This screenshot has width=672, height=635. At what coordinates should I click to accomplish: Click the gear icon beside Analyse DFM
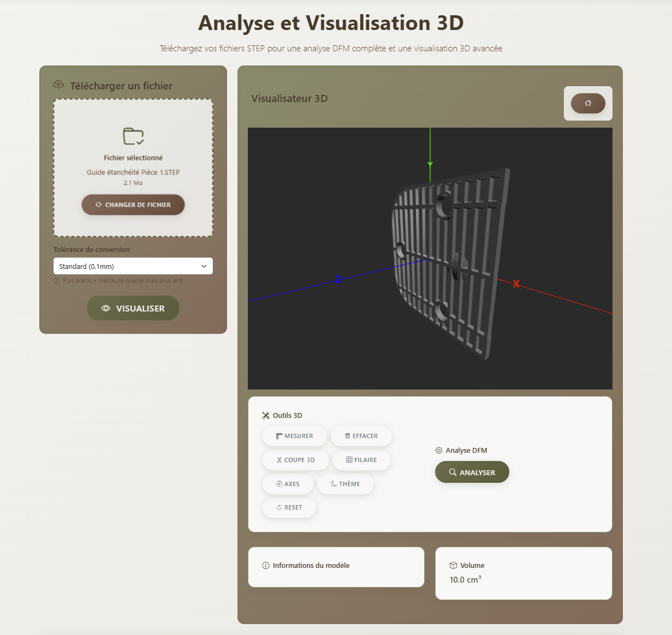(x=439, y=450)
